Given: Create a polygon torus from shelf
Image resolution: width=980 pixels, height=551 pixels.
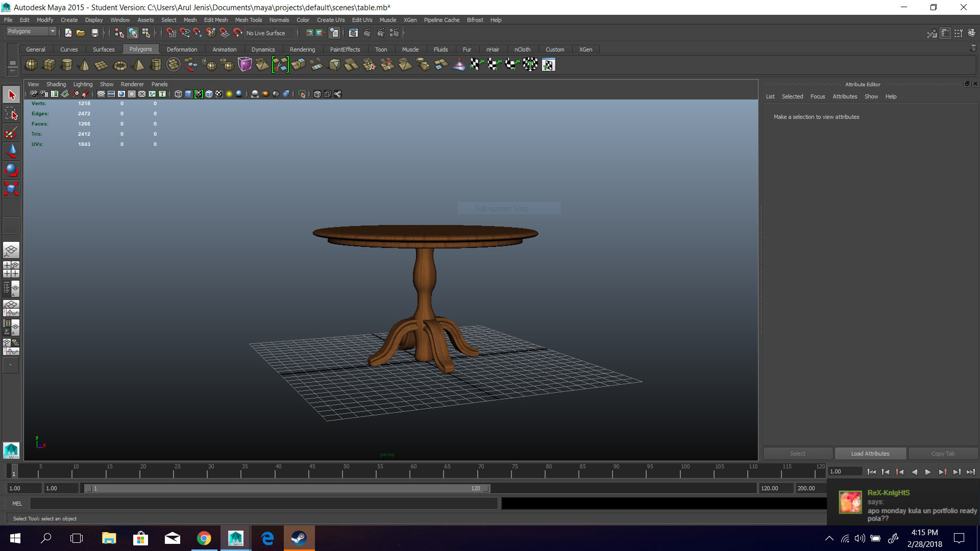Looking at the screenshot, I should click(120, 65).
